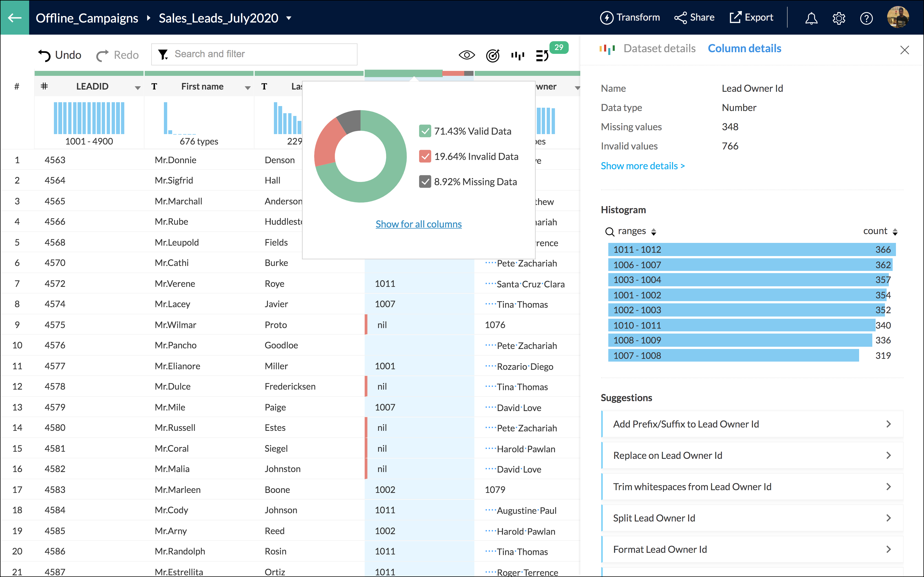The image size is (924, 577).
Task: Switch to Dataset details tab
Action: click(659, 48)
